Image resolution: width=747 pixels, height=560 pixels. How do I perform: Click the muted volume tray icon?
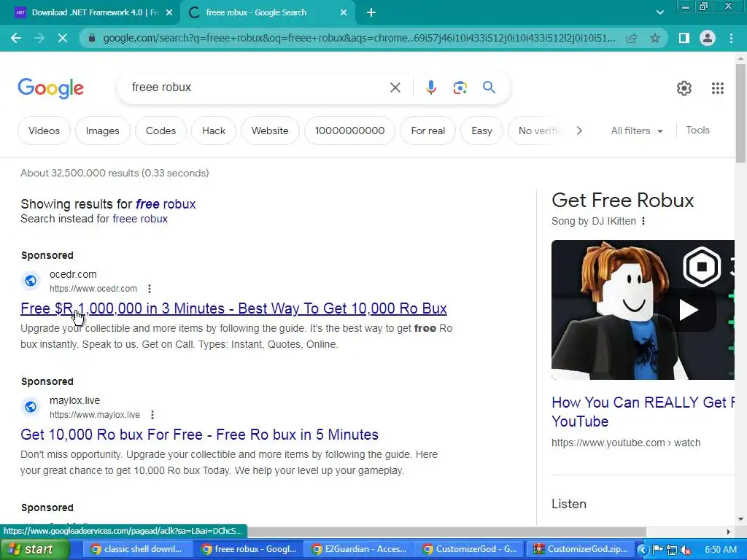(686, 550)
